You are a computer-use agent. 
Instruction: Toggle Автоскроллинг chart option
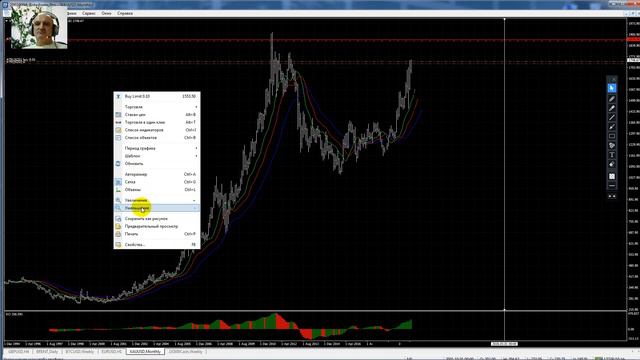point(157,174)
